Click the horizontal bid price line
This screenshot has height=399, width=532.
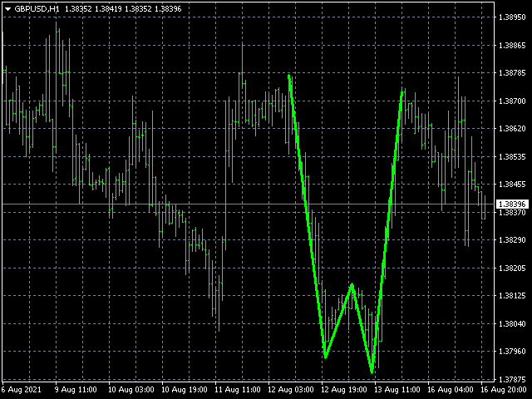249,204
